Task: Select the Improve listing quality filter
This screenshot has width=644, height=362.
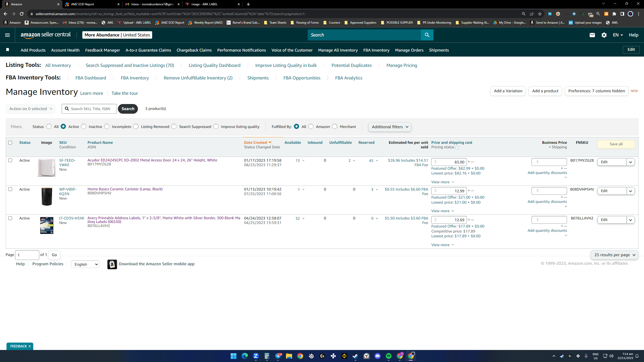Action: [x=216, y=126]
